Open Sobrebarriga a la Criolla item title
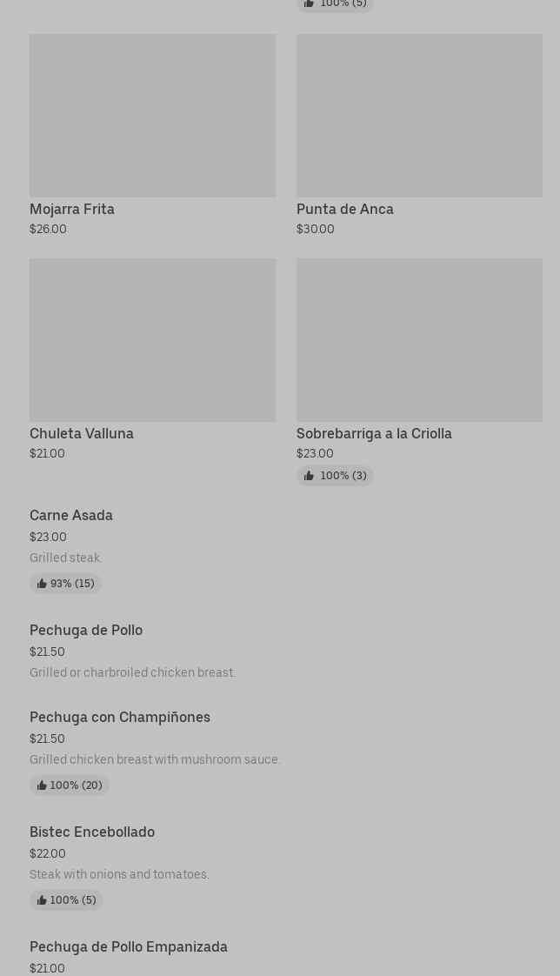The width and height of the screenshot is (560, 976). point(374,433)
